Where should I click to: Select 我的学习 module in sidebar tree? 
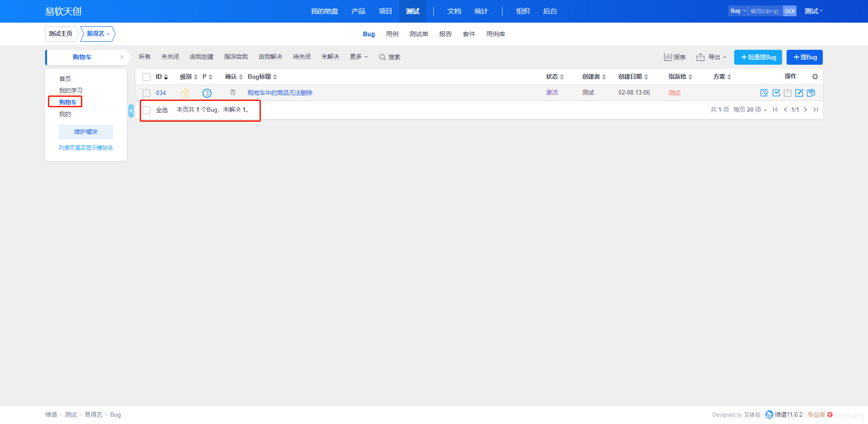(x=71, y=91)
